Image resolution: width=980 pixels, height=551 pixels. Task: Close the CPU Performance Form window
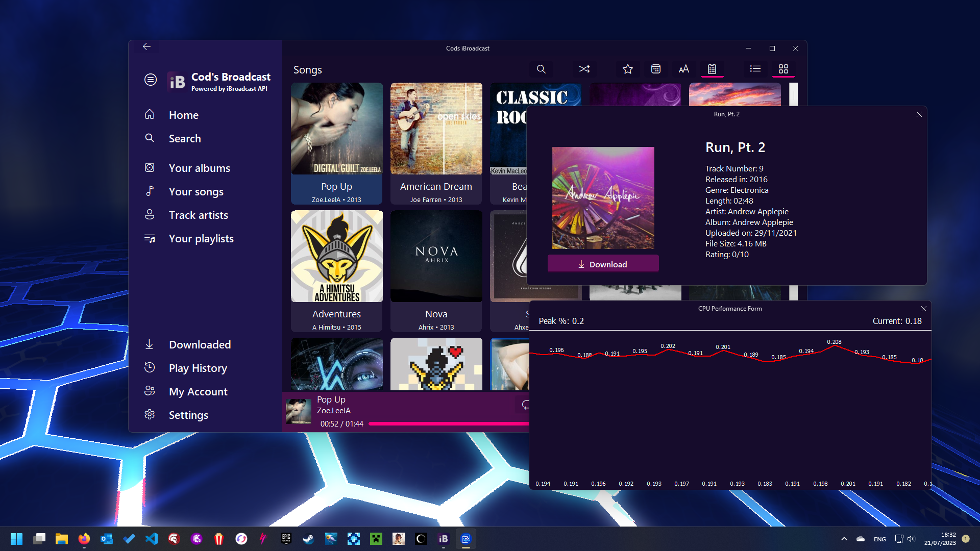pyautogui.click(x=923, y=309)
